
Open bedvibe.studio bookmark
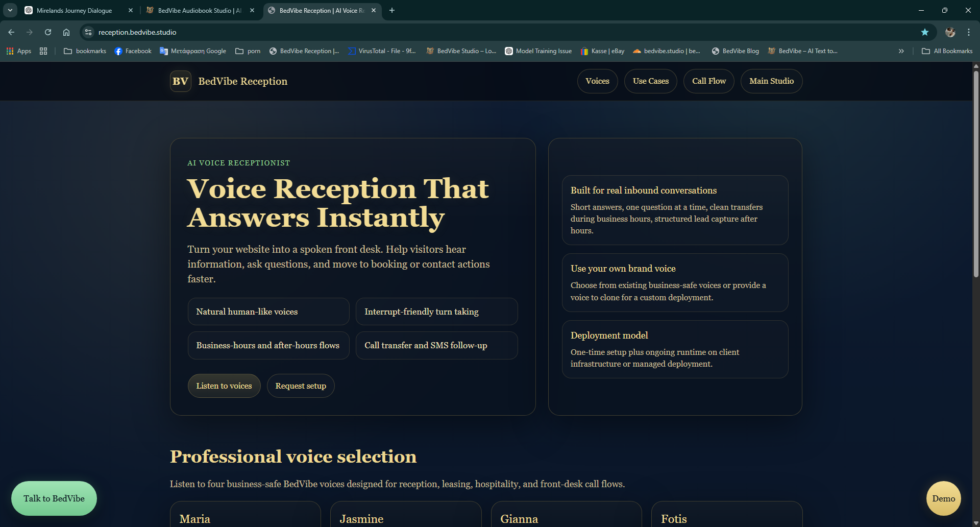pos(667,51)
